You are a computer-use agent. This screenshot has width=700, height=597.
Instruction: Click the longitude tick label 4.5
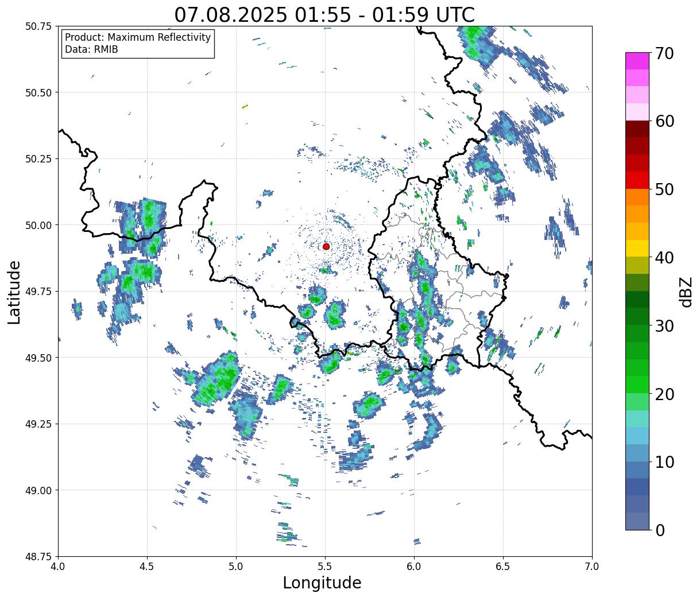pos(147,566)
